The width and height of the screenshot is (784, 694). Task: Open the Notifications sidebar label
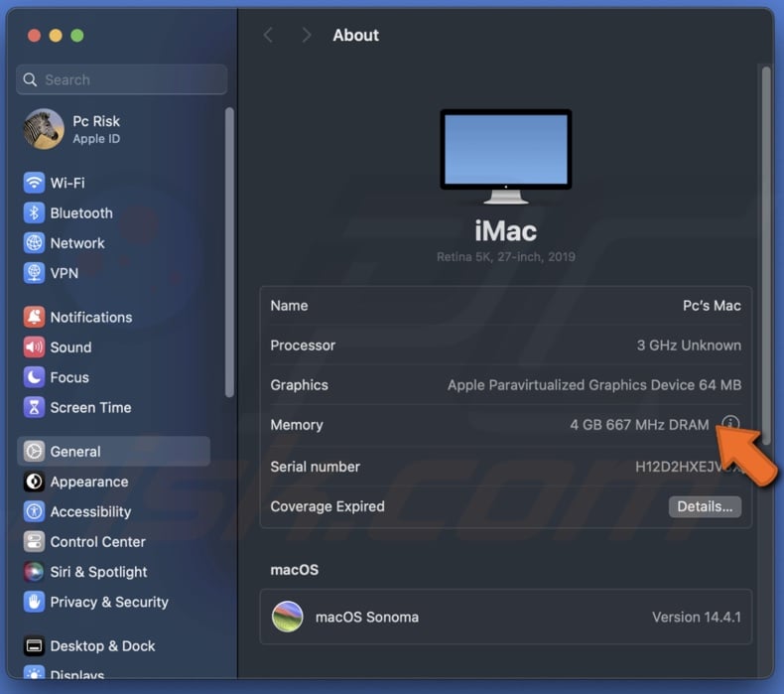pos(91,317)
